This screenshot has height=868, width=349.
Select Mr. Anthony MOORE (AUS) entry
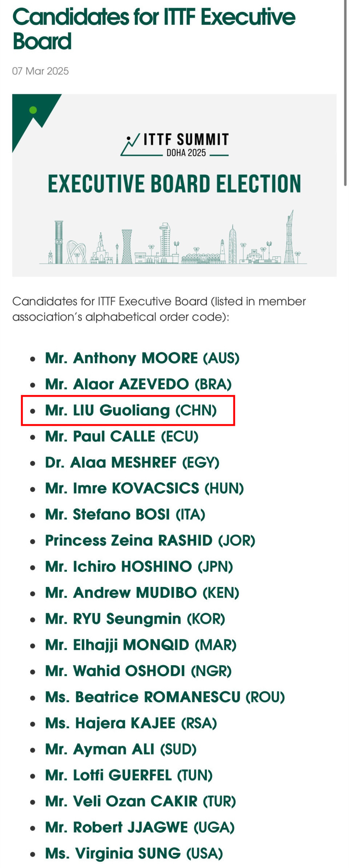point(142,358)
